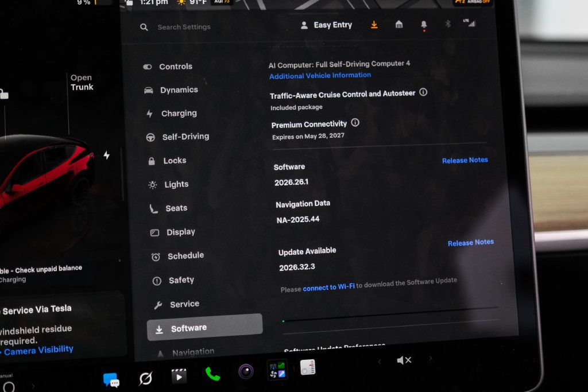Click the software download progress bar

(390, 314)
